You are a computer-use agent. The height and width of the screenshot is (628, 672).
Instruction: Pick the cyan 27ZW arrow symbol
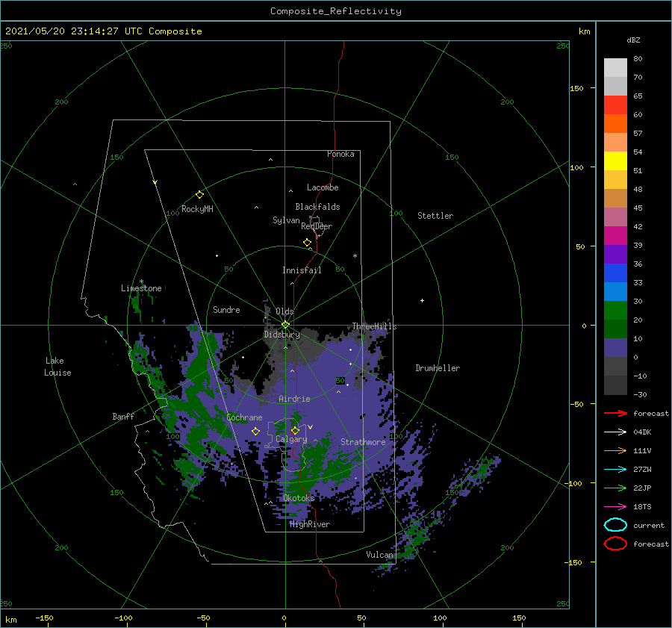click(x=615, y=470)
